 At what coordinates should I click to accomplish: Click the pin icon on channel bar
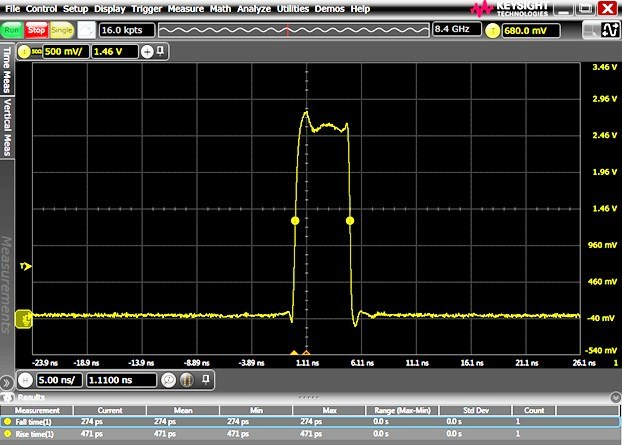click(160, 51)
